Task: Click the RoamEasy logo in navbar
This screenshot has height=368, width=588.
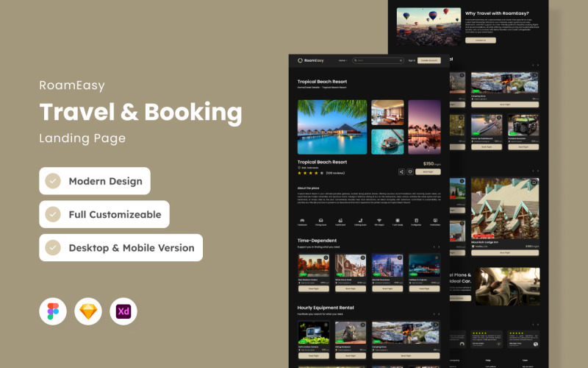Action: (310, 60)
